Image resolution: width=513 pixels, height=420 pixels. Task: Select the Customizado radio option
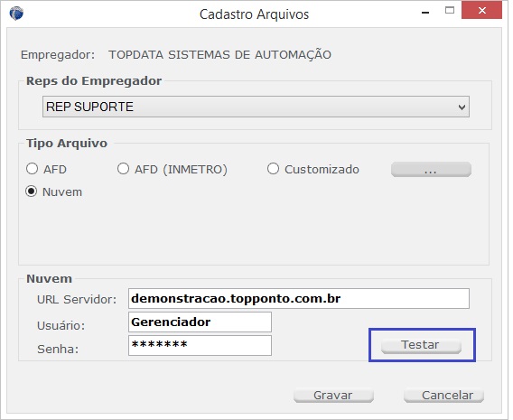(273, 169)
